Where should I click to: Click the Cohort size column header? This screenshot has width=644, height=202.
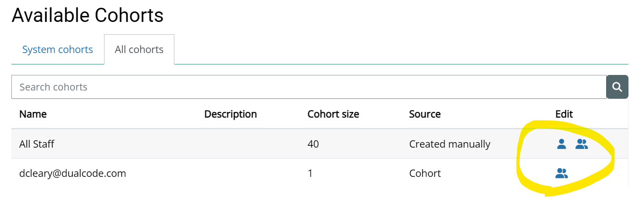pyautogui.click(x=333, y=114)
